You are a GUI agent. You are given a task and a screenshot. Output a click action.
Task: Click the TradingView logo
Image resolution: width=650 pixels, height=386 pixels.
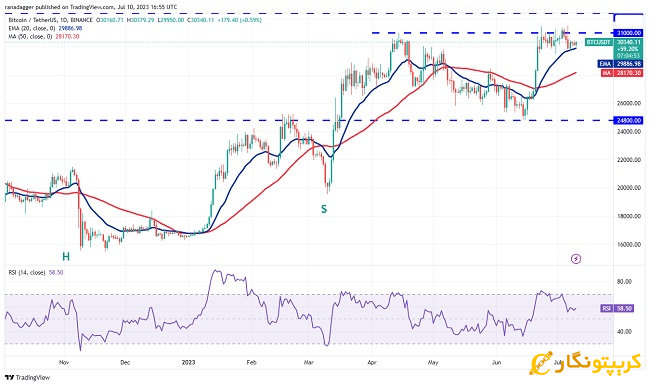(27, 378)
